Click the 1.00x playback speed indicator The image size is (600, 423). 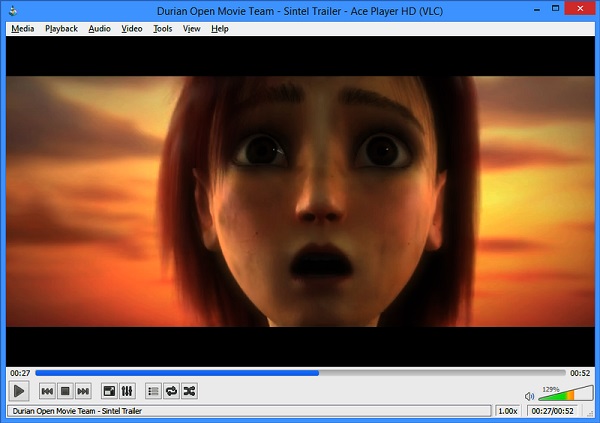coord(508,411)
